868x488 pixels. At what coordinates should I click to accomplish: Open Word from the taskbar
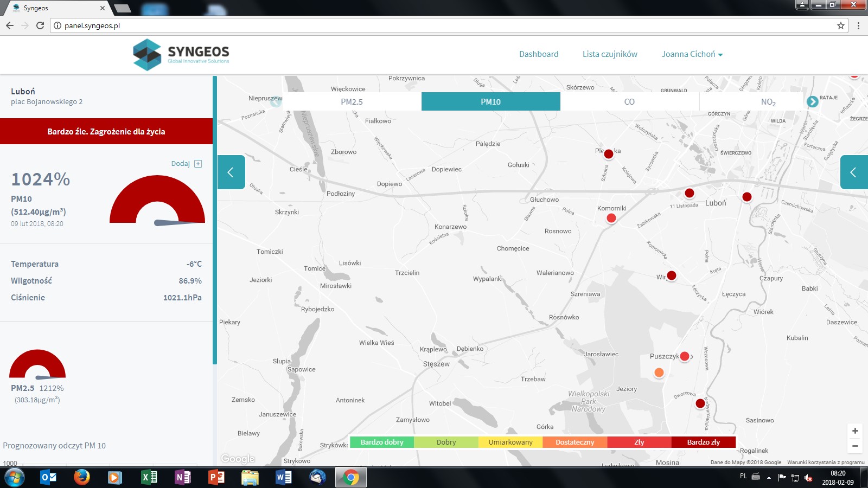(284, 477)
